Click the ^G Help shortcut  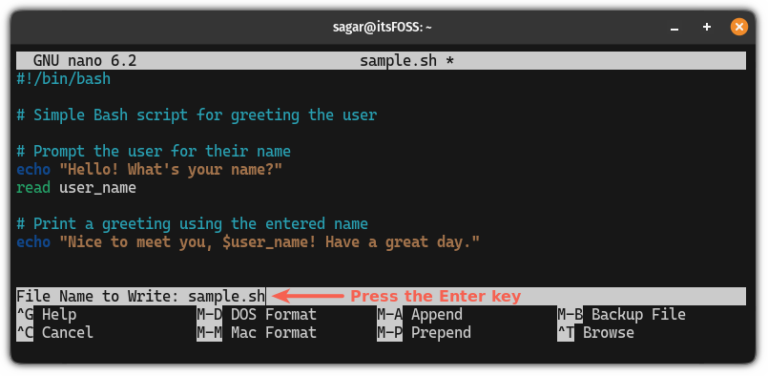point(47,314)
